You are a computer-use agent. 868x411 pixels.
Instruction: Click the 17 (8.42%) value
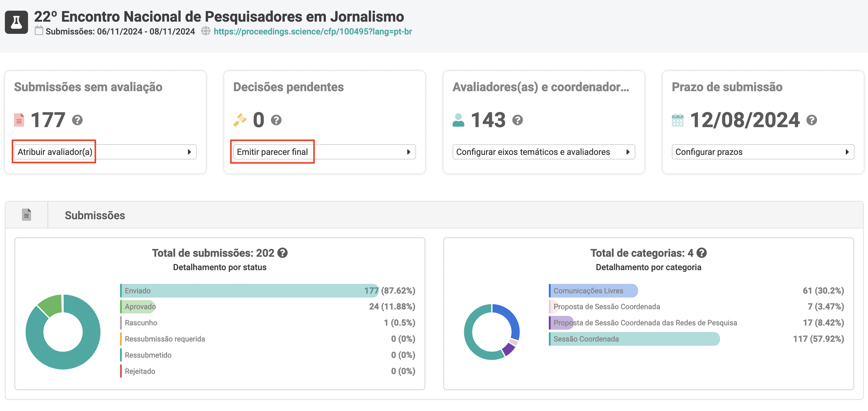(823, 323)
